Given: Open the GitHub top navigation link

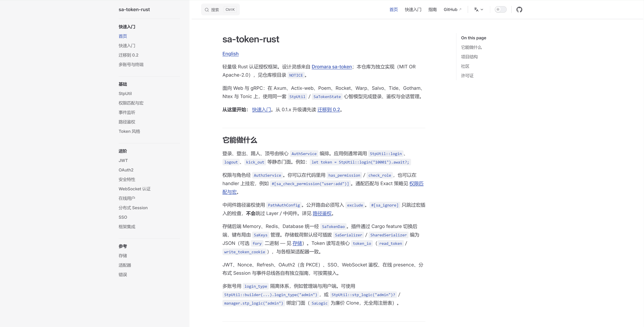Looking at the screenshot, I should tap(453, 9).
